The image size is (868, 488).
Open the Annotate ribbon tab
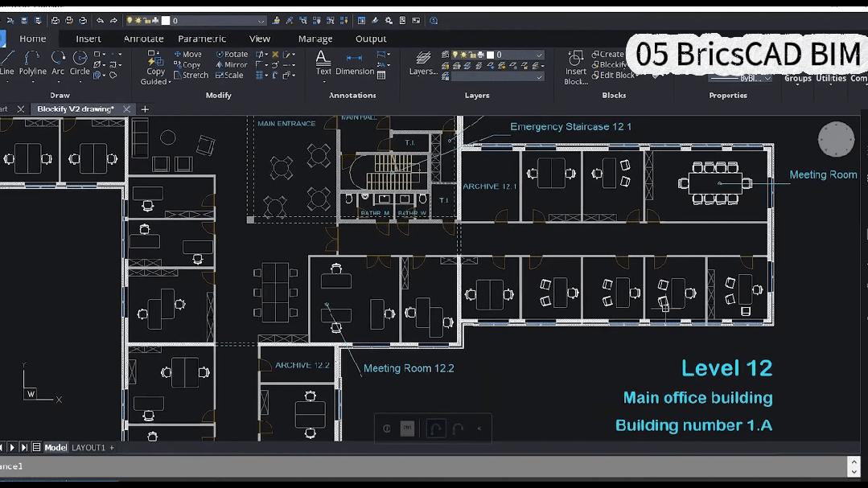[143, 39]
